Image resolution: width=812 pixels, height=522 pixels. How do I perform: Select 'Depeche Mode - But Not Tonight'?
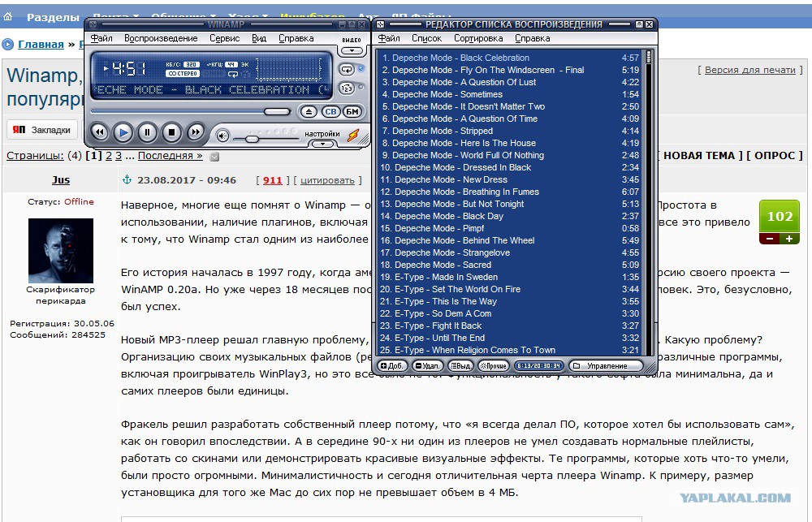pos(510,204)
